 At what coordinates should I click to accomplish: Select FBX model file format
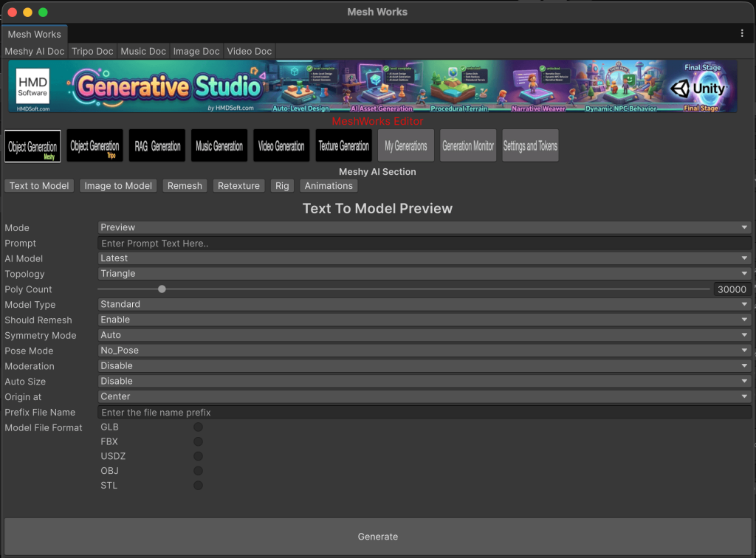(198, 441)
